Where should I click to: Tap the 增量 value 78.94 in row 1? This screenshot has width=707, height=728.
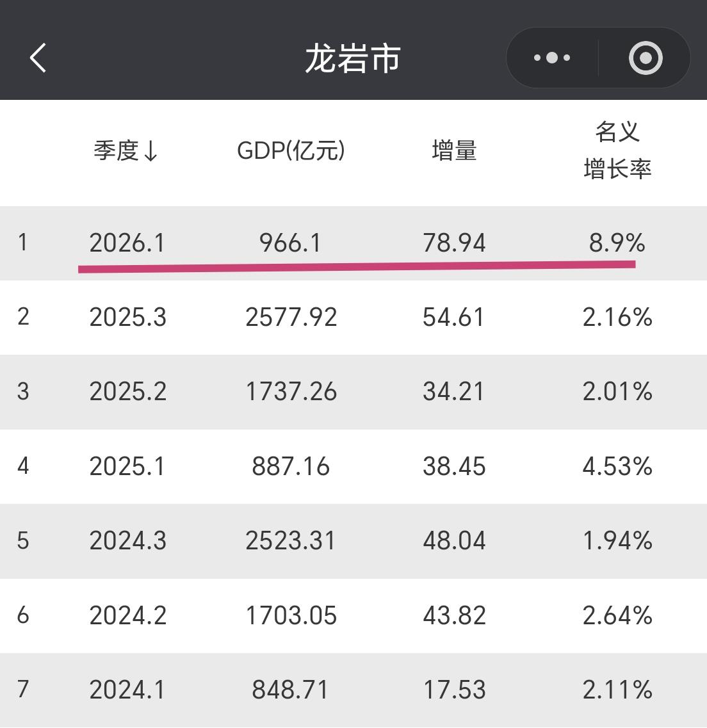(x=455, y=243)
